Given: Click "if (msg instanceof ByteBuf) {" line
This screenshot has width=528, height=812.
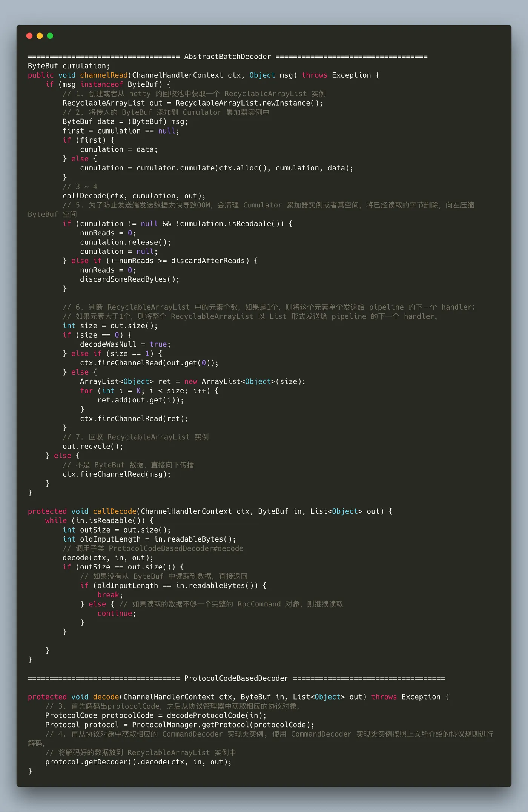Looking at the screenshot, I should (x=108, y=84).
